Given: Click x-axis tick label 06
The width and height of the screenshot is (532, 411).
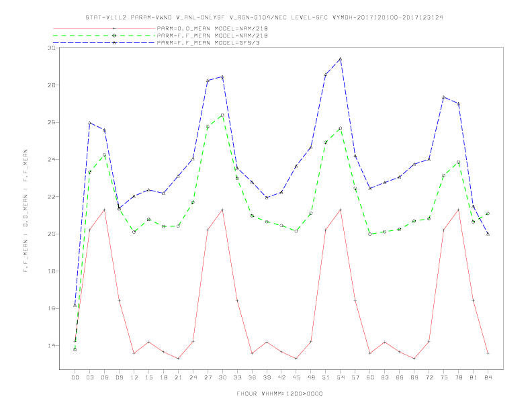Looking at the screenshot, I should (105, 377).
